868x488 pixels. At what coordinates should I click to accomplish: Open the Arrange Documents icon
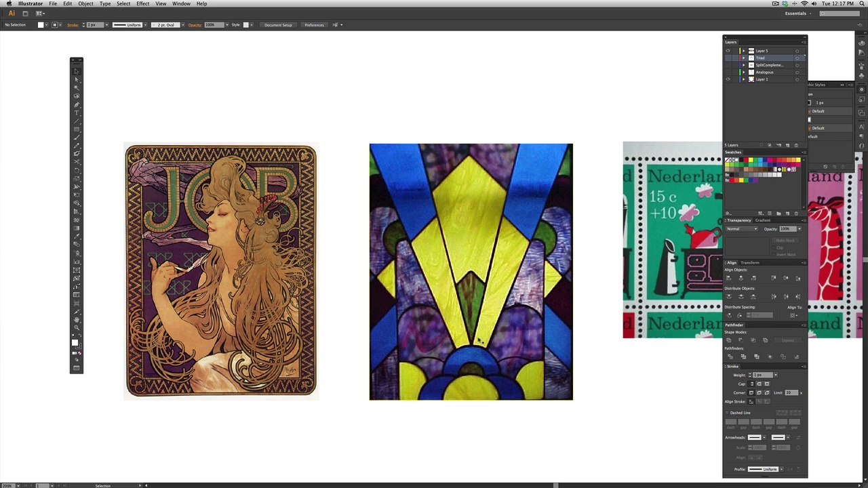[x=40, y=14]
